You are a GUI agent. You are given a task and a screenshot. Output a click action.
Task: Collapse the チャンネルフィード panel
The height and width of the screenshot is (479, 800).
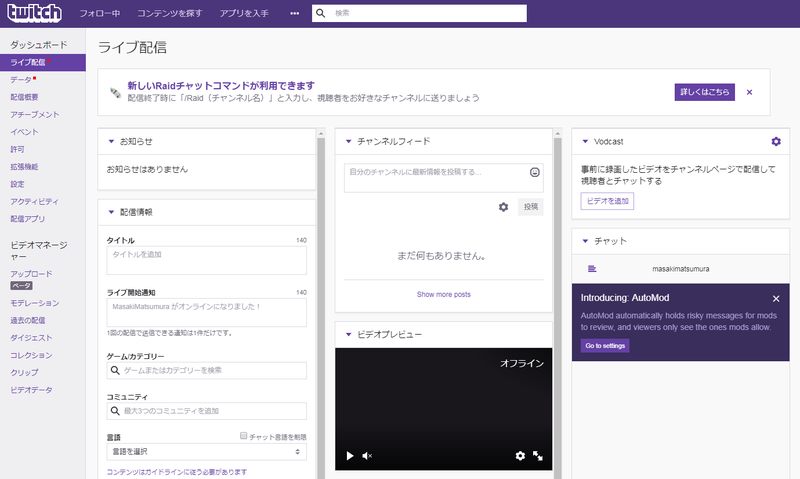[x=348, y=141]
